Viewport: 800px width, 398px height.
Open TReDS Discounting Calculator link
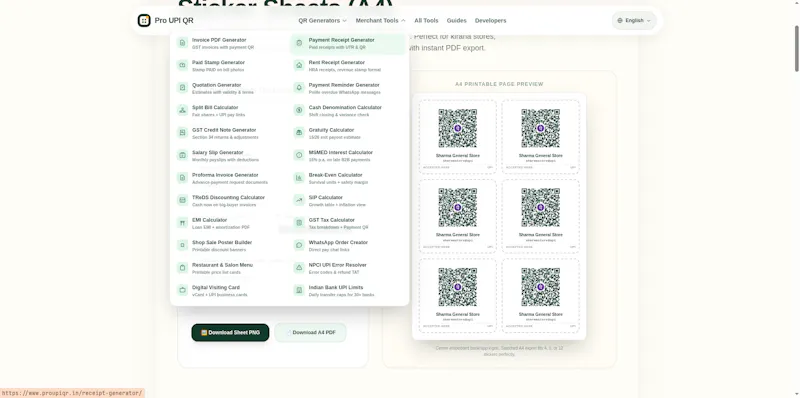[x=231, y=201]
